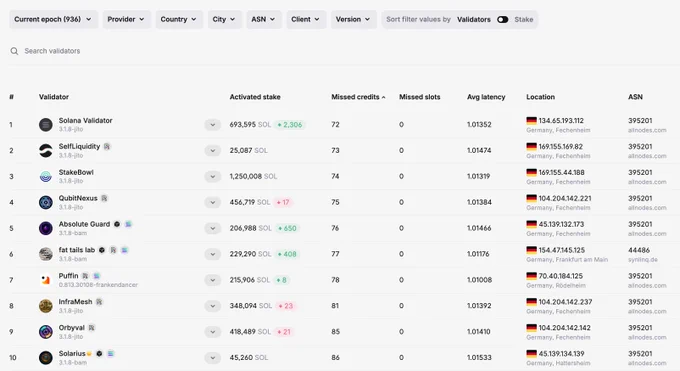
Task: Click IP address 169.155.44.188
Action: (x=562, y=172)
